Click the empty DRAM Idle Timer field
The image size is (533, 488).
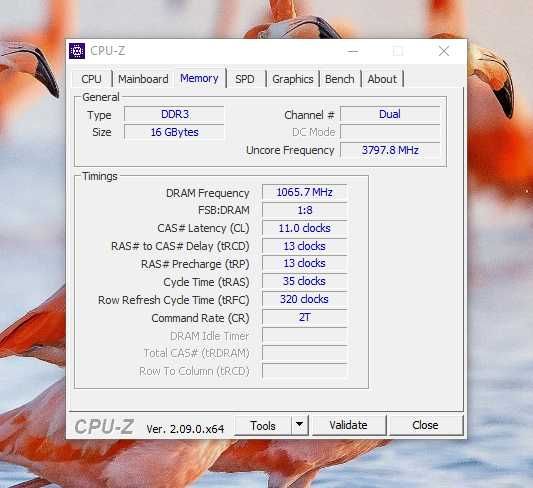click(305, 336)
